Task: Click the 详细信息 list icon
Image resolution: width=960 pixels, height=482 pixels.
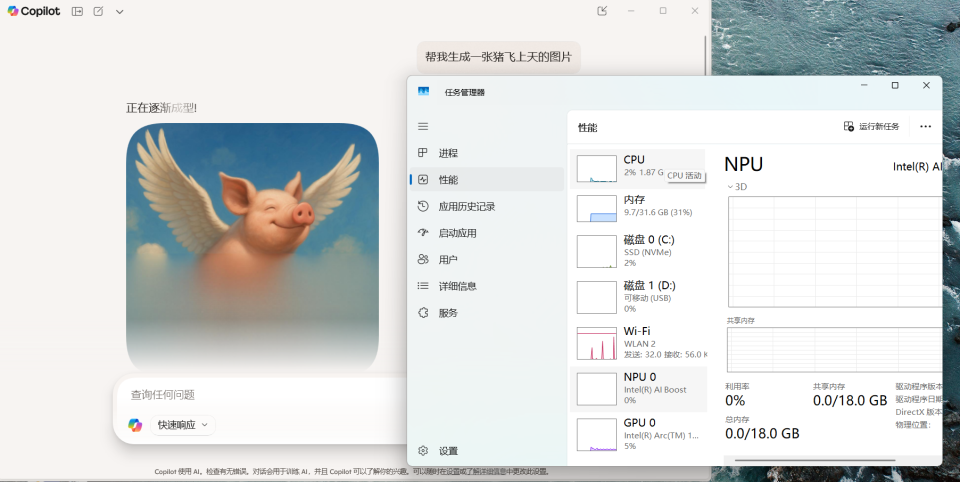Action: pos(423,286)
